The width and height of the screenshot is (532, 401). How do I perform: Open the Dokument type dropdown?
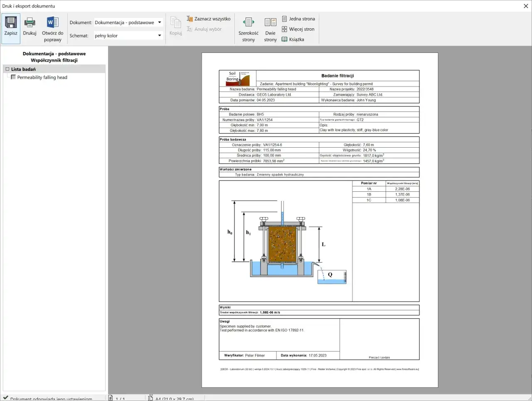tap(128, 22)
